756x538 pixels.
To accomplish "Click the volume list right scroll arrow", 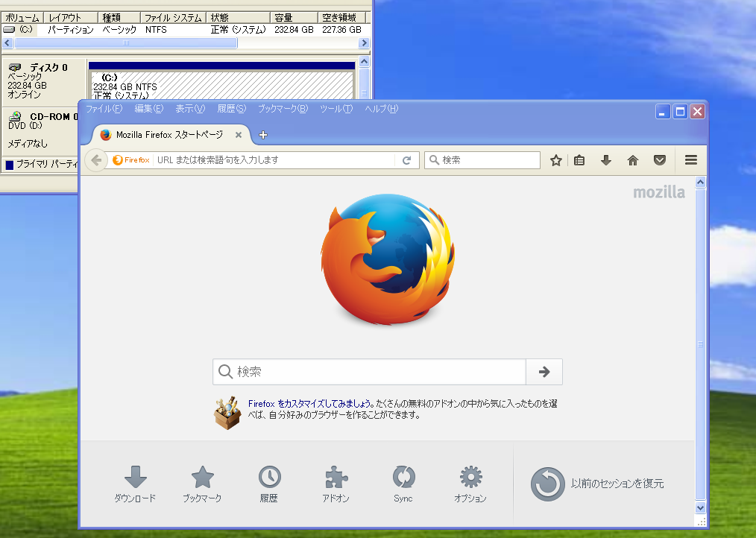I will pos(364,43).
